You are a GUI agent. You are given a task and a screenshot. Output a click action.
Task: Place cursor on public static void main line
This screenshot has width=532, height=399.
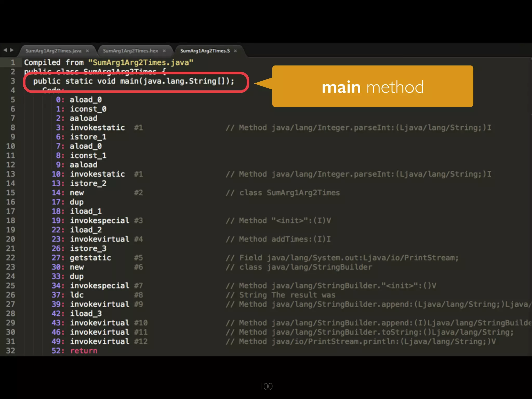(x=134, y=81)
